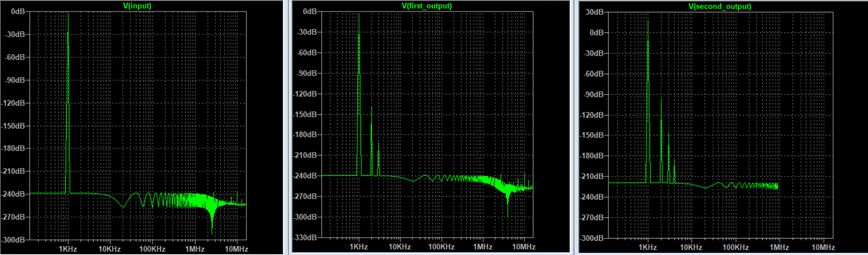Click -300dB axis label in V(second_output) plot
868x255 pixels.
tap(592, 238)
